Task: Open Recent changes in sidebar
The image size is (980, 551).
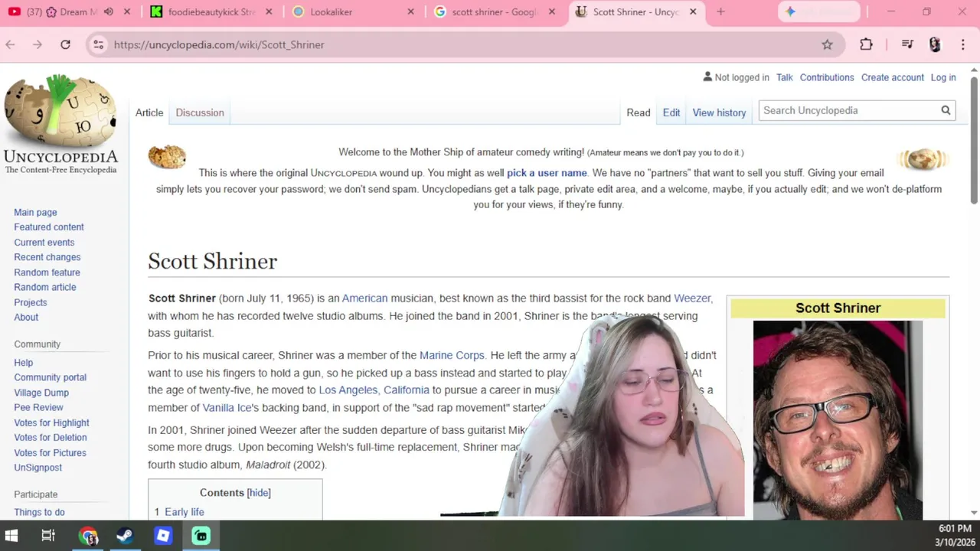Action: (x=47, y=257)
